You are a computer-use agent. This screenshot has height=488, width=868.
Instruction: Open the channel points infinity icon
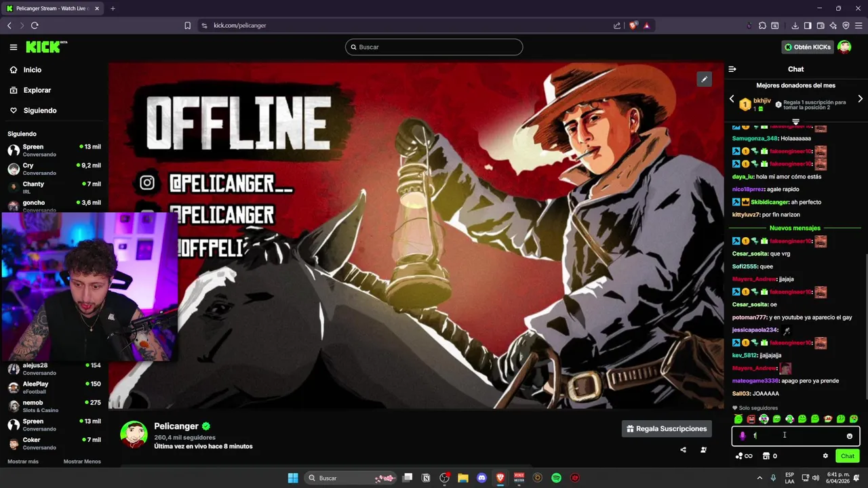coord(745,456)
